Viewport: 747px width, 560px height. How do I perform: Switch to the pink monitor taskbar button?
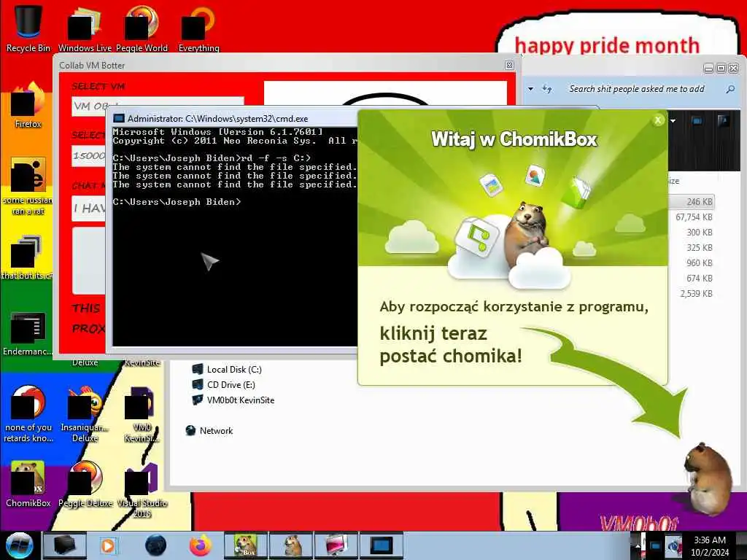pos(336,545)
